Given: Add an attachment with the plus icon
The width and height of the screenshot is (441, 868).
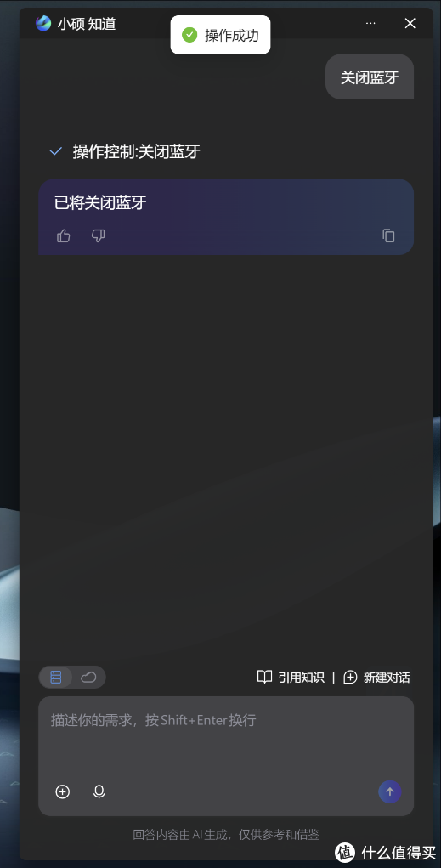Looking at the screenshot, I should click(63, 791).
